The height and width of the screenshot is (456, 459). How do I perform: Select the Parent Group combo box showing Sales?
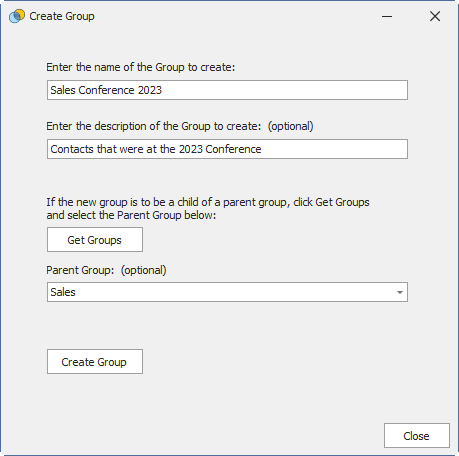click(227, 292)
